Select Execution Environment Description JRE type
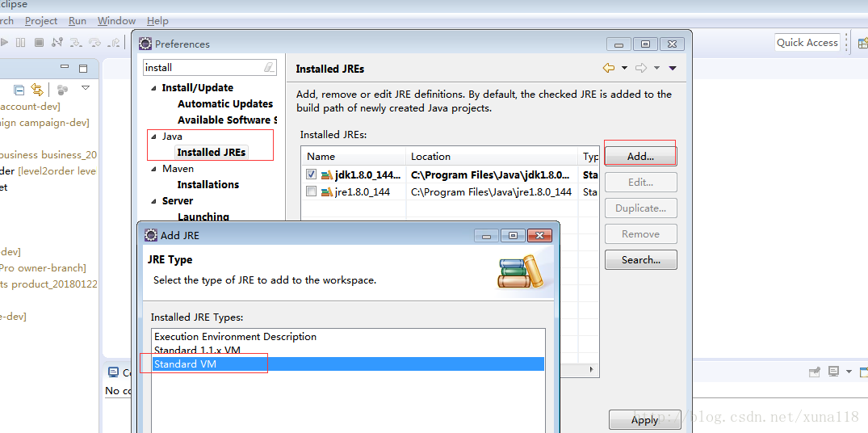 click(348, 337)
